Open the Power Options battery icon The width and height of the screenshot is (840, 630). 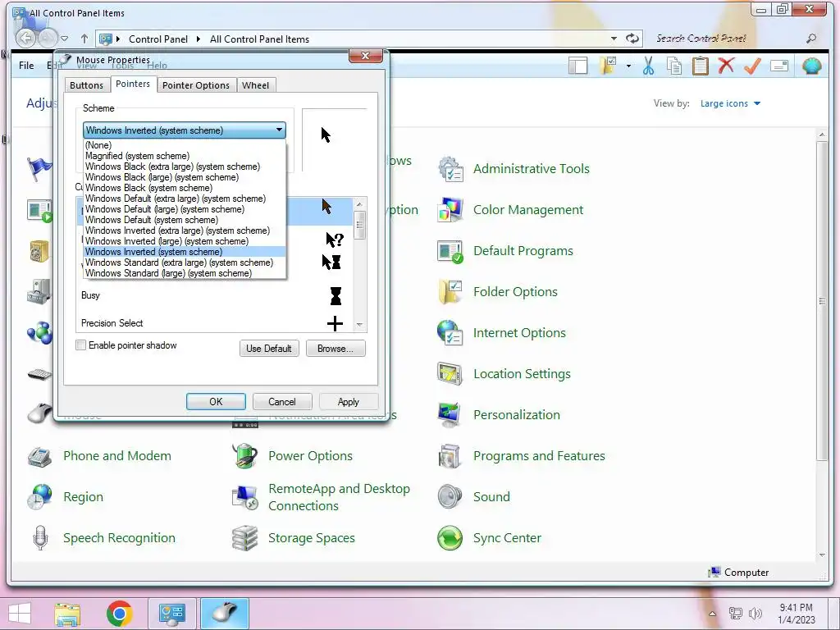point(244,456)
